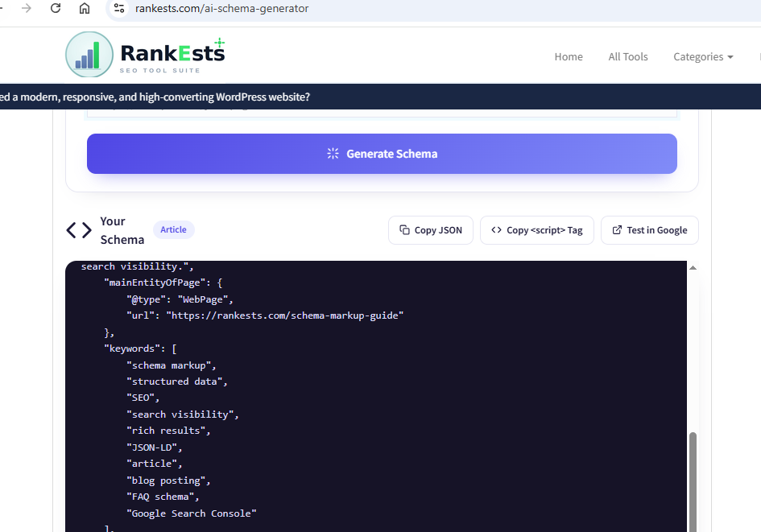Click the "search visibility" keyword entry
761x532 pixels.
[x=183, y=414]
